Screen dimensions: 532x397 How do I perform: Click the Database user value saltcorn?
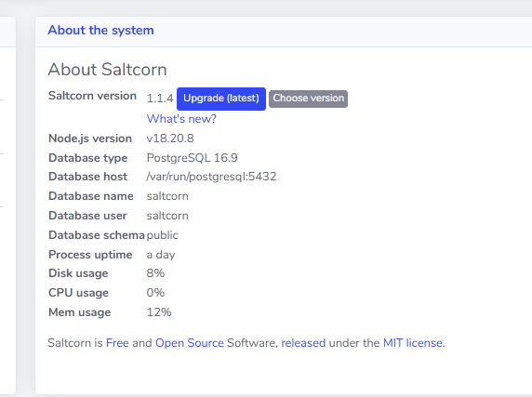(x=167, y=216)
